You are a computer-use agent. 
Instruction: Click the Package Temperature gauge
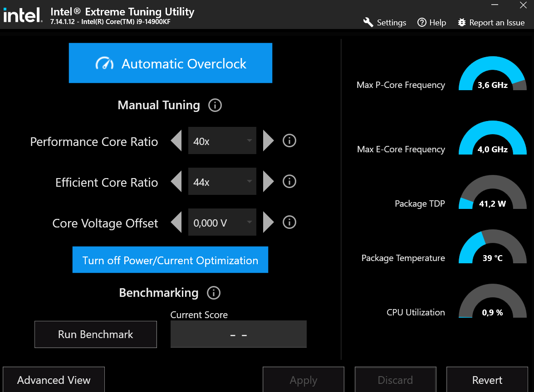[x=493, y=247]
